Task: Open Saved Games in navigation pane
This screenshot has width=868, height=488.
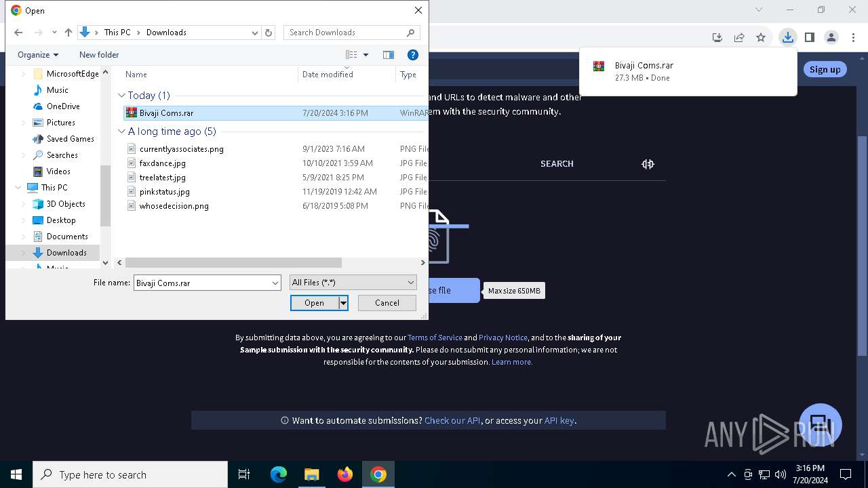Action: [64, 139]
